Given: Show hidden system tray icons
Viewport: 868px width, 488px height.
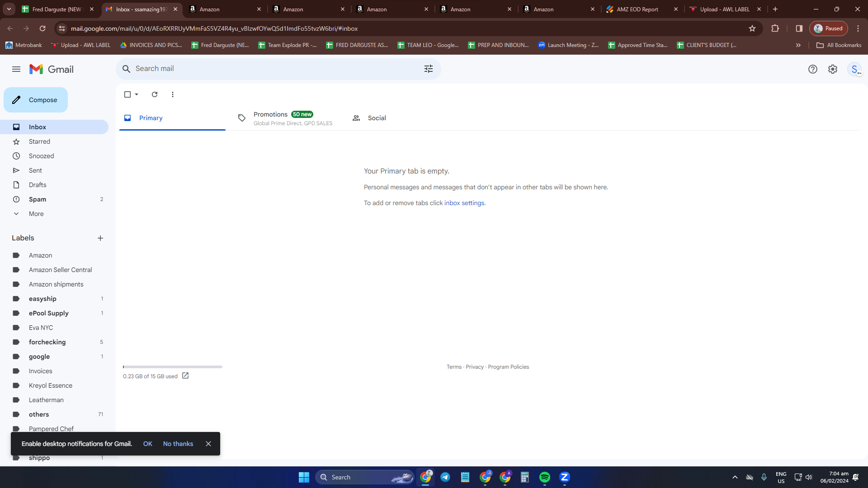Looking at the screenshot, I should point(735,477).
